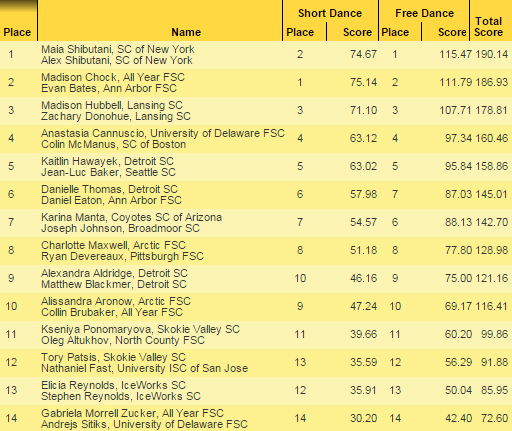The height and width of the screenshot is (431, 512).
Task: Select Kseniya Ponomaryova, Skokie Valley SC
Action: click(140, 329)
